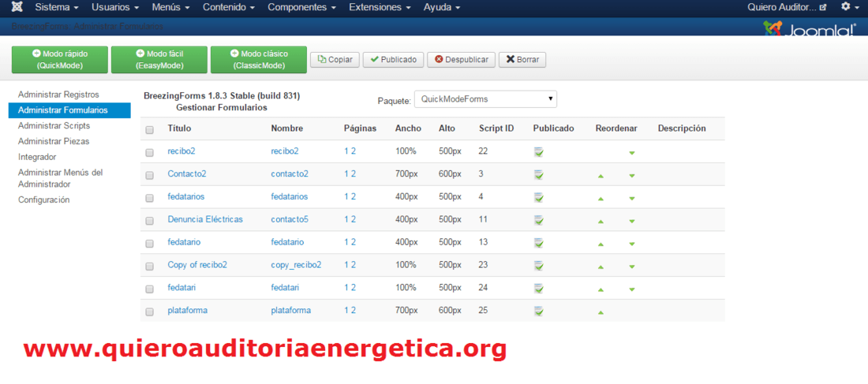This screenshot has height=384, width=868.
Task: Toggle published status for Contacto2
Action: (x=539, y=174)
